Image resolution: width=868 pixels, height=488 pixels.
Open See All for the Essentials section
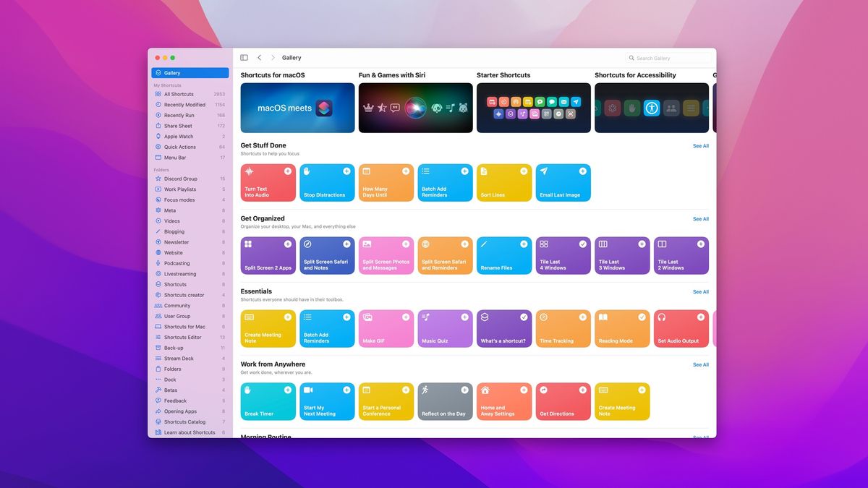pyautogui.click(x=700, y=291)
